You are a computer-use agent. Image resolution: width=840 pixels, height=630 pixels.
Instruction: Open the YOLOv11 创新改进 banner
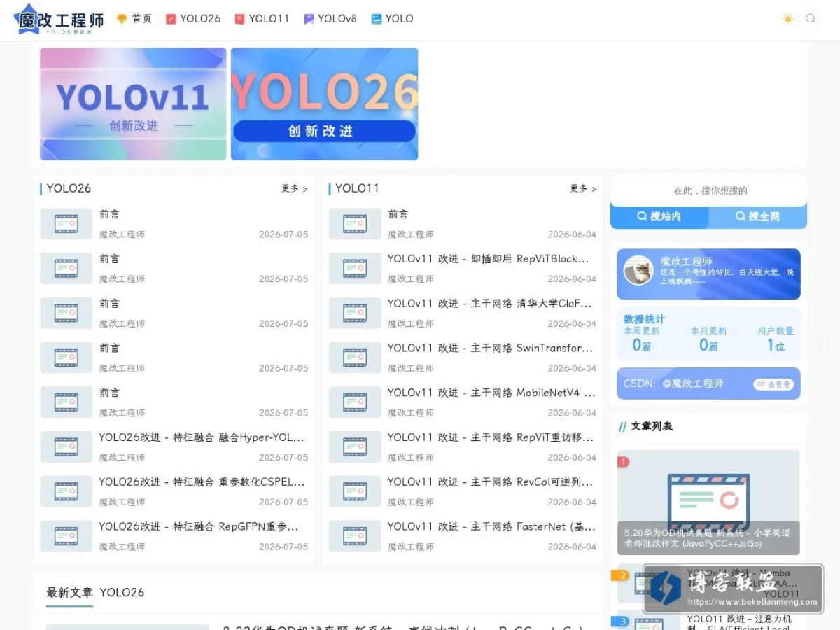point(133,104)
